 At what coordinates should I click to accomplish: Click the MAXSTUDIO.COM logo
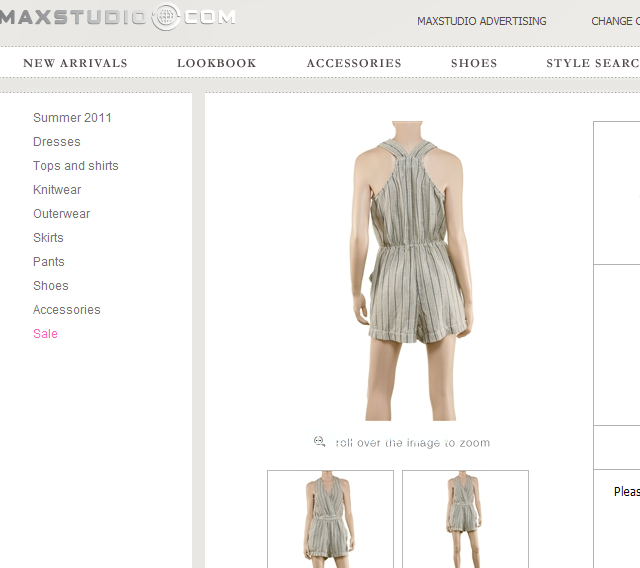pos(118,17)
